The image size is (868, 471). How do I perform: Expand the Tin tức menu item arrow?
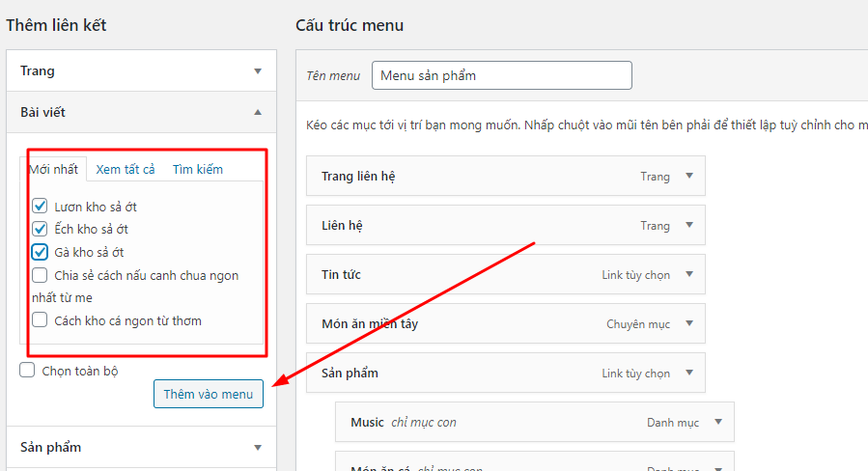[689, 274]
